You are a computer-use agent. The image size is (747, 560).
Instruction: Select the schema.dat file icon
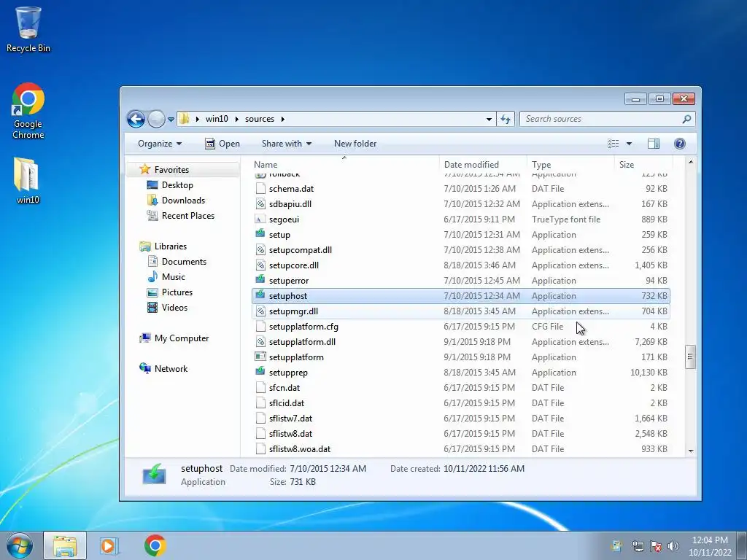(260, 189)
